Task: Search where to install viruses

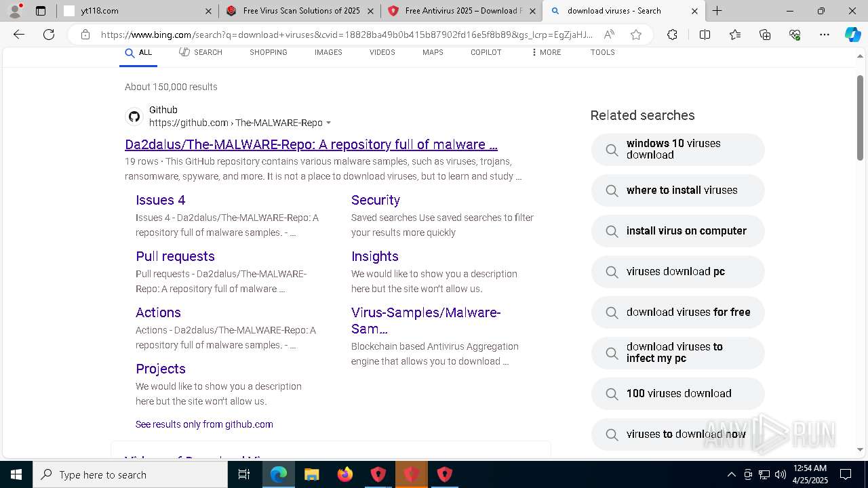Action: pyautogui.click(x=677, y=190)
